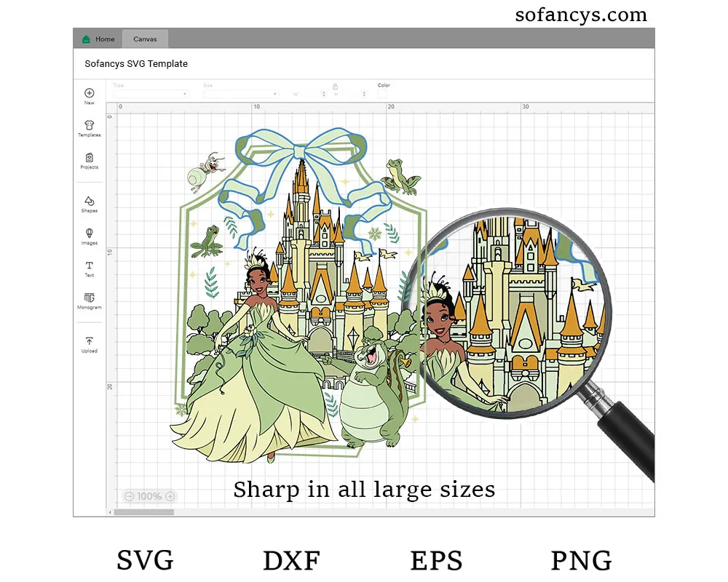Open the Color swatch picker
728x582 pixels.
click(x=382, y=94)
